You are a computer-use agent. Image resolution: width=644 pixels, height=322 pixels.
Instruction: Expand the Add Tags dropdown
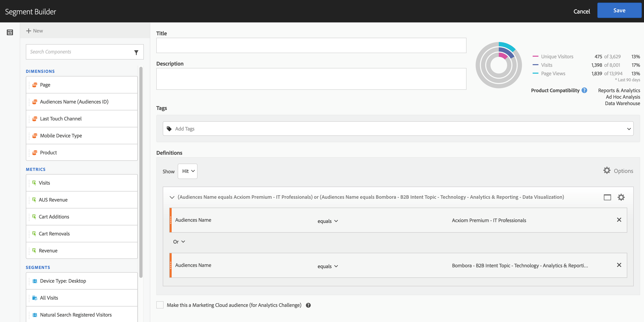point(629,129)
